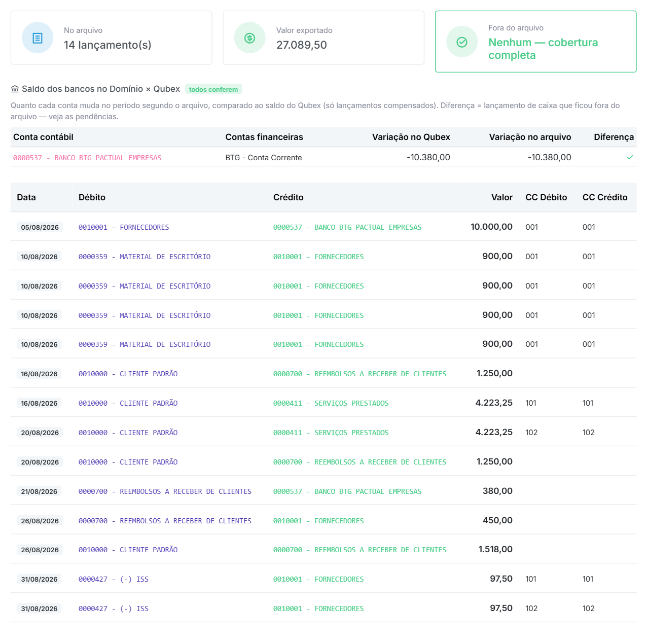Click the "Conta contábil" column header
Screen dimensions: 647x644
pyautogui.click(x=44, y=137)
